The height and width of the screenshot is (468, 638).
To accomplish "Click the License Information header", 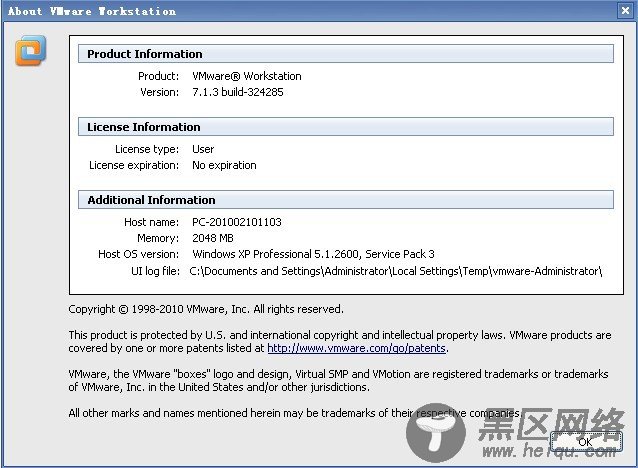I will (x=346, y=127).
